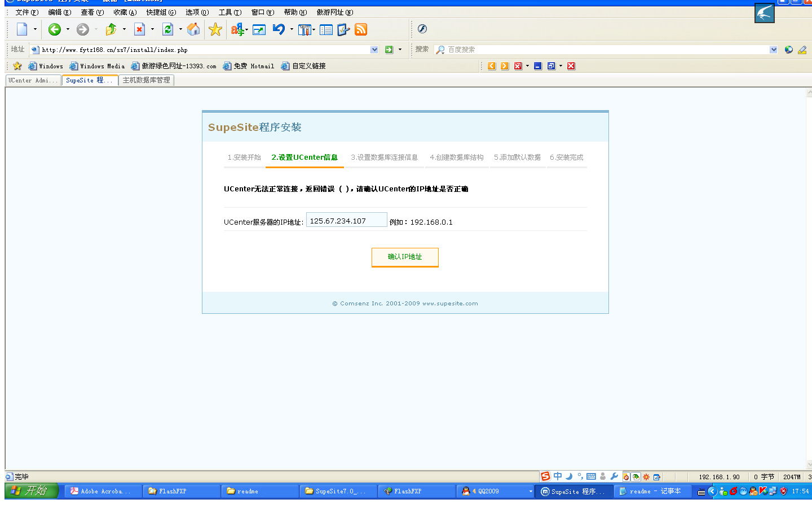Open IME wrench settings icon
The height and width of the screenshot is (508, 812).
pos(615,476)
